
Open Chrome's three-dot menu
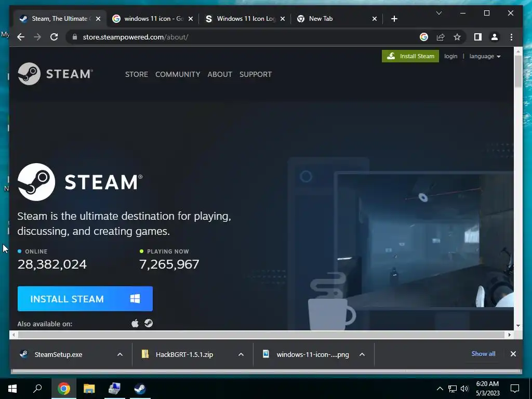pyautogui.click(x=511, y=37)
